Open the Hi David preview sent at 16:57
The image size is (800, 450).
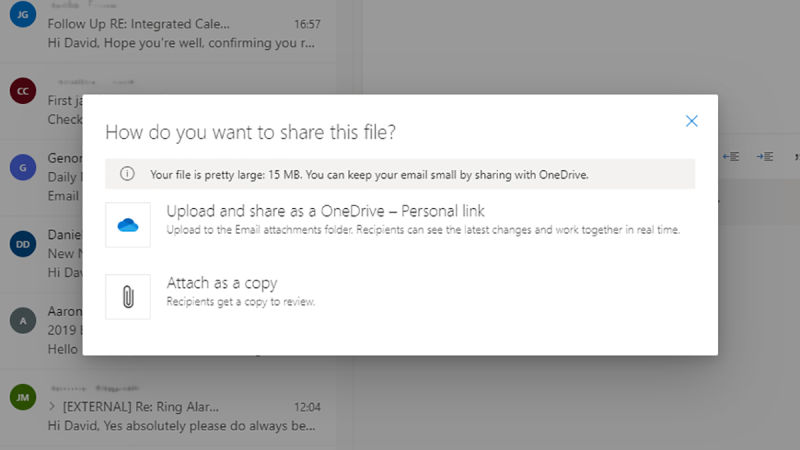[181, 43]
